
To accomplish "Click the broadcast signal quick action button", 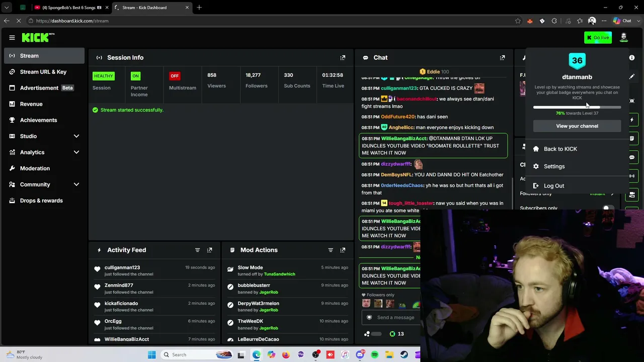I will click(632, 176).
